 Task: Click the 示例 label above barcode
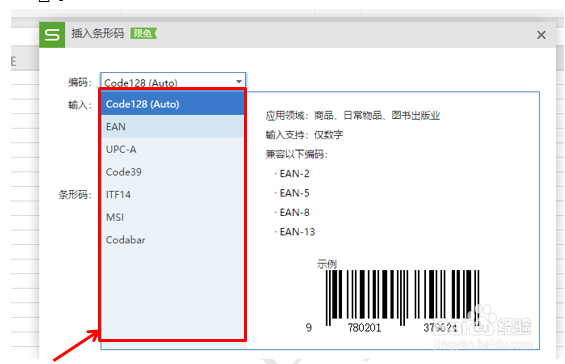pyautogui.click(x=327, y=264)
